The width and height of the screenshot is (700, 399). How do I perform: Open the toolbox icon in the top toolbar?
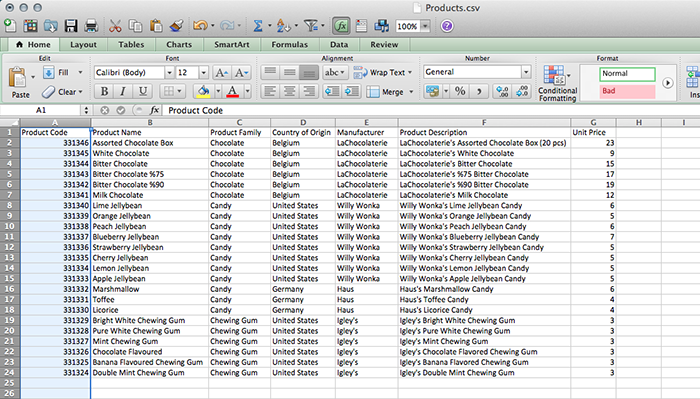[x=361, y=26]
